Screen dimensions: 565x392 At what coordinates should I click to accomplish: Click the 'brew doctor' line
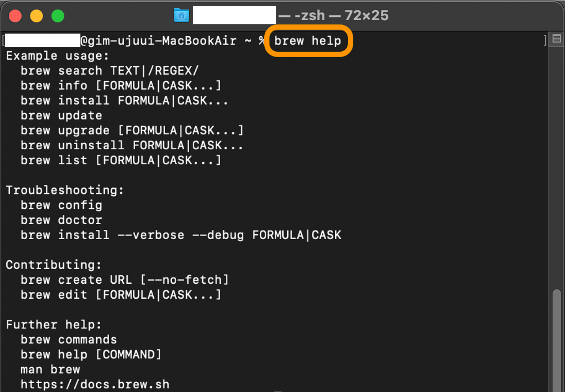point(61,220)
